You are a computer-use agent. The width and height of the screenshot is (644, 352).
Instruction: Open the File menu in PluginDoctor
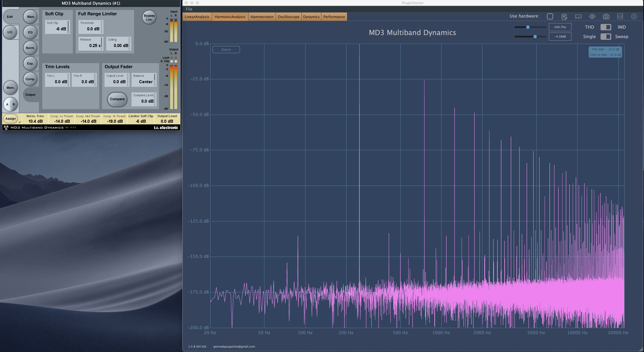(189, 9)
